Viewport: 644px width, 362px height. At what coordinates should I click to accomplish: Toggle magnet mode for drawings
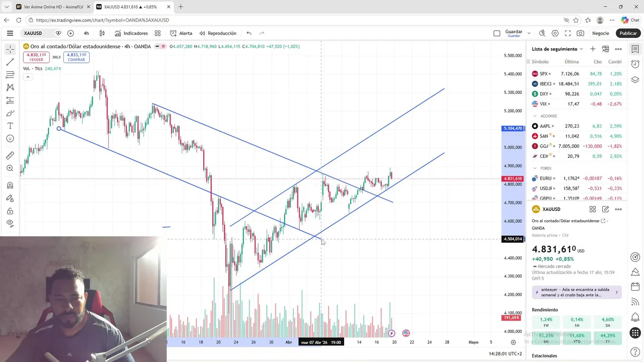10,186
